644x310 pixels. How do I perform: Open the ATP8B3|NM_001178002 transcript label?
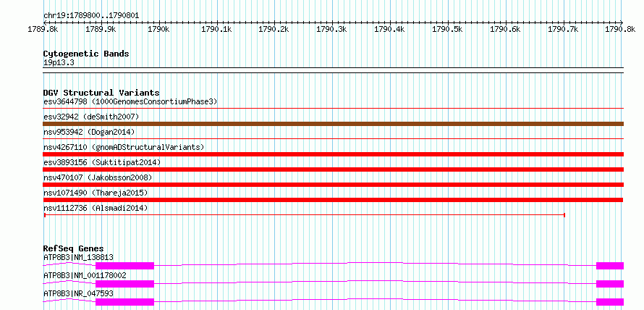(x=85, y=275)
